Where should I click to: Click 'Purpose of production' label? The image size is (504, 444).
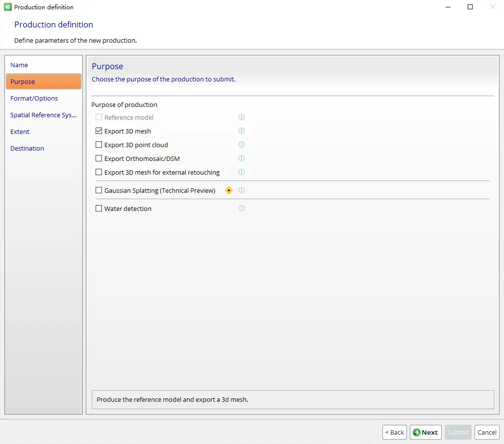124,105
